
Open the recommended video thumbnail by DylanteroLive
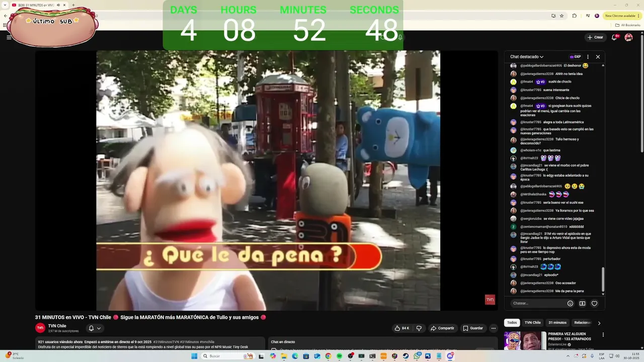525,340
